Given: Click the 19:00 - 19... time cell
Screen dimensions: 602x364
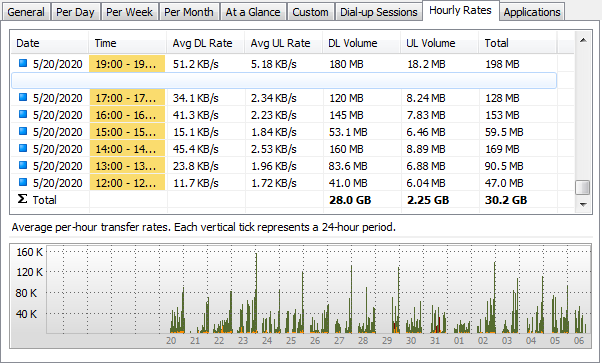Looking at the screenshot, I should (127, 64).
